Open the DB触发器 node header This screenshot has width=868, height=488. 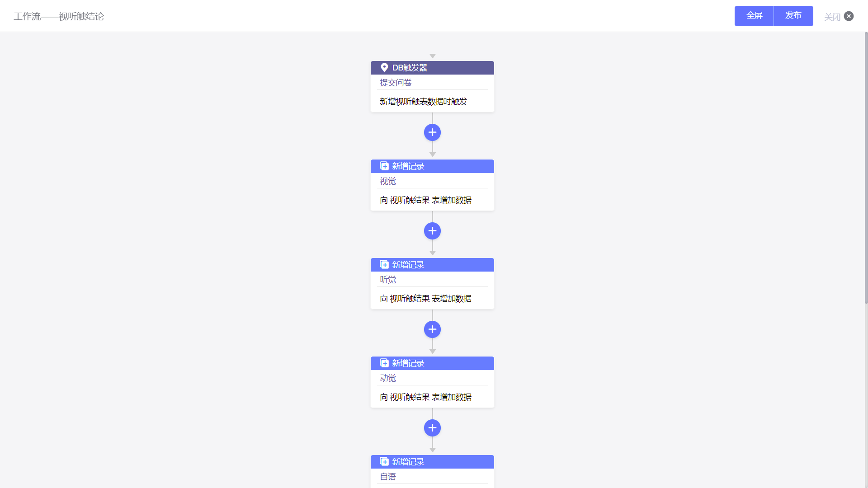point(432,68)
